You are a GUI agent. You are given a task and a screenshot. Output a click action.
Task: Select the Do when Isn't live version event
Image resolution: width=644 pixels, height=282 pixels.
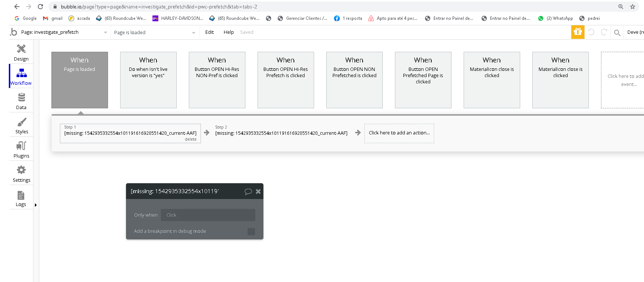tap(148, 80)
